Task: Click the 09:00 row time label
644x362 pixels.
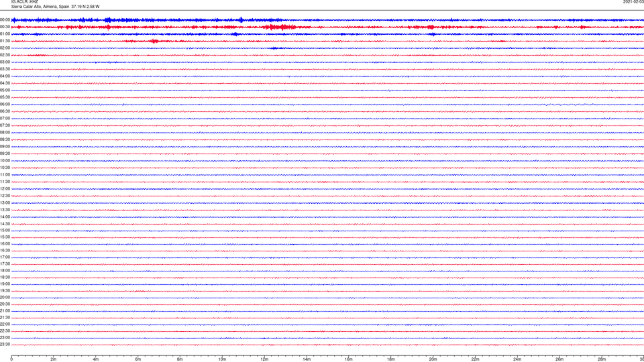Action: tap(5, 147)
